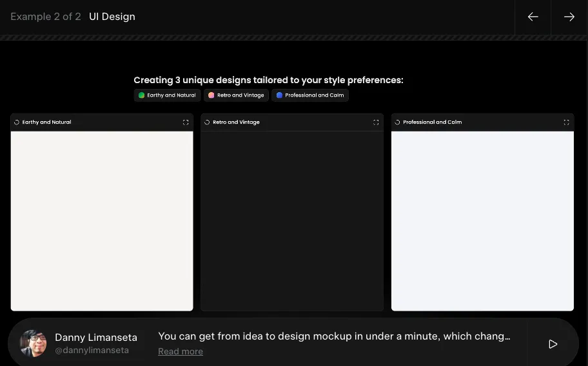Click the Earthy and Natural design preview

[102, 221]
